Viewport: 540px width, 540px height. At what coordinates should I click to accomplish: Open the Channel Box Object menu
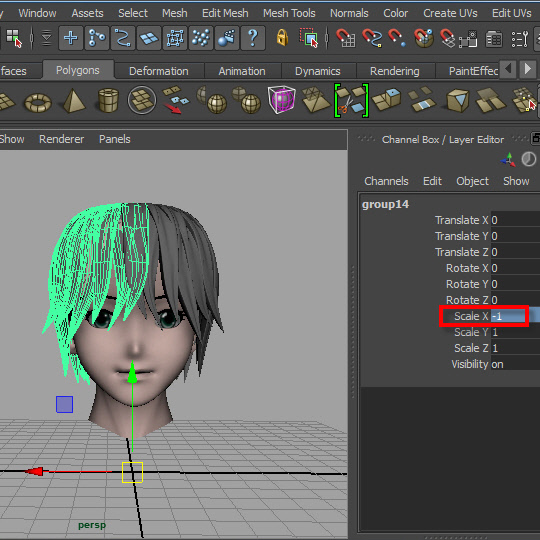pos(472,181)
